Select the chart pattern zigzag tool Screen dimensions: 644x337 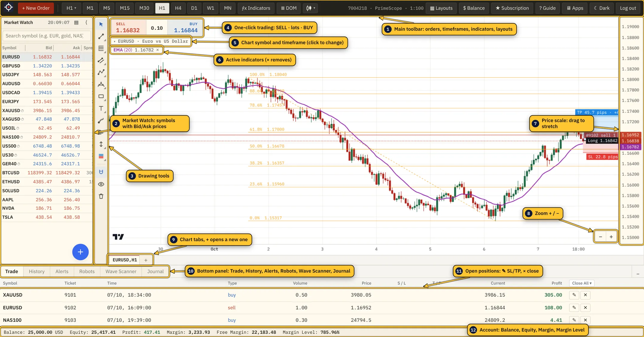[x=101, y=84]
